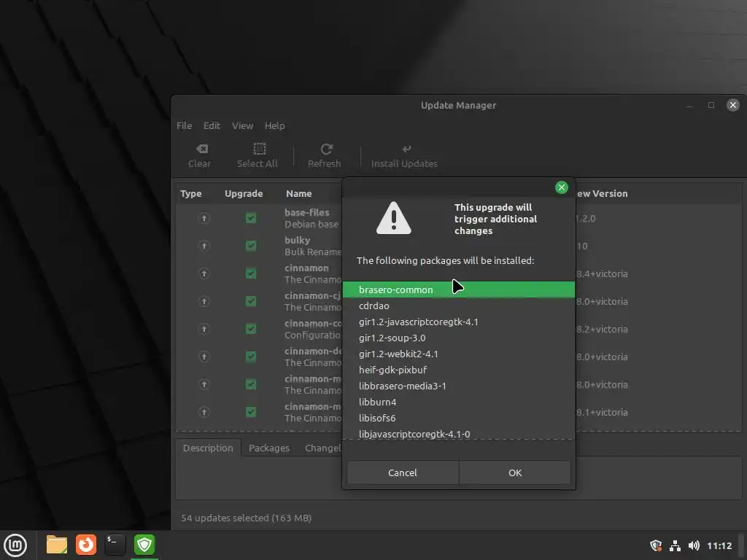
Task: Uncheck the checkbox of the 8.1+victoria cinnamon-m row
Action: coord(251,412)
